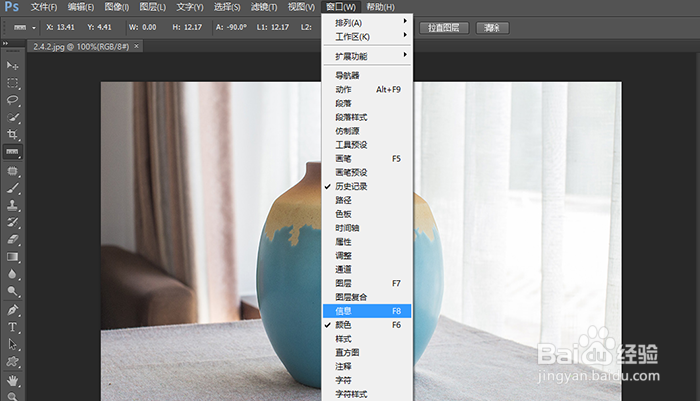Expand the 扩展功能 submenu
The height and width of the screenshot is (401, 700).
click(x=367, y=56)
